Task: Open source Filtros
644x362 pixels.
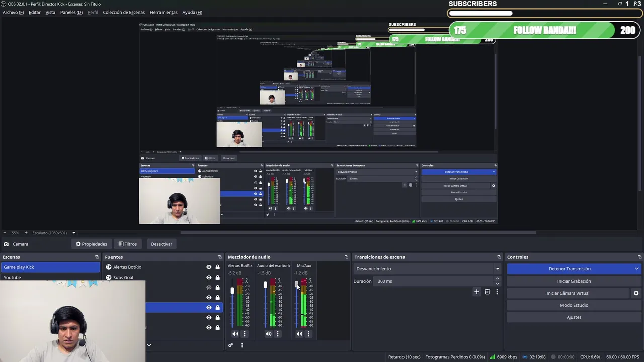Action: (x=128, y=244)
